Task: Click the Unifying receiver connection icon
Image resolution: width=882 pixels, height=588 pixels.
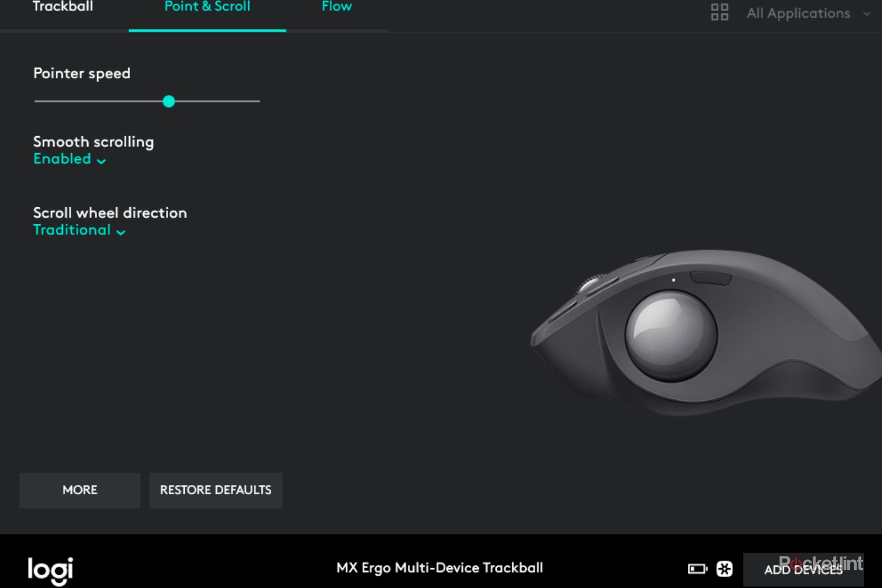Action: tap(724, 569)
